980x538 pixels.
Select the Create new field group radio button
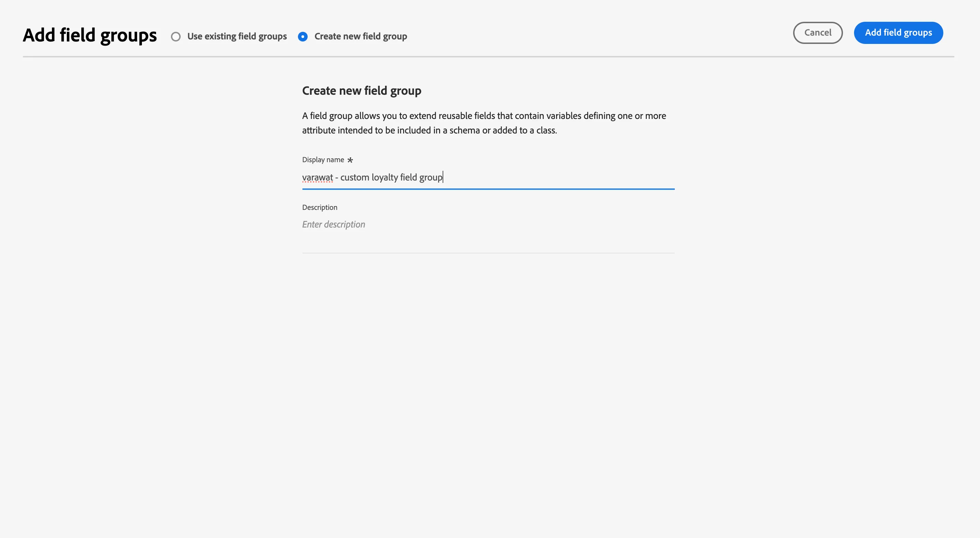(x=303, y=37)
